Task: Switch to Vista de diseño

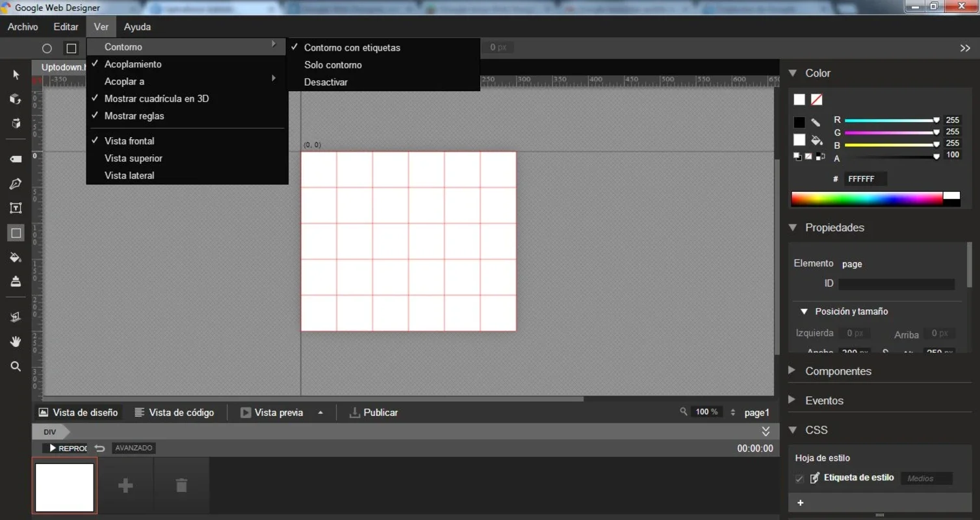Action: [x=78, y=412]
